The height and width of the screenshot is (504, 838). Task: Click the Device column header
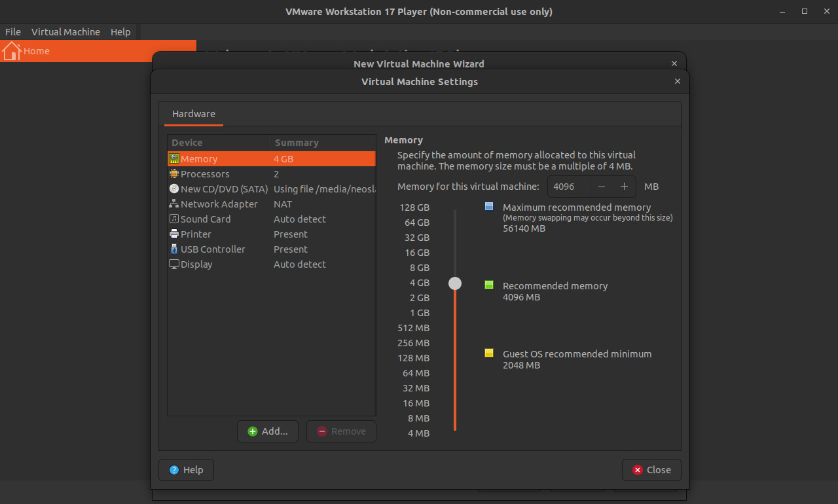219,143
